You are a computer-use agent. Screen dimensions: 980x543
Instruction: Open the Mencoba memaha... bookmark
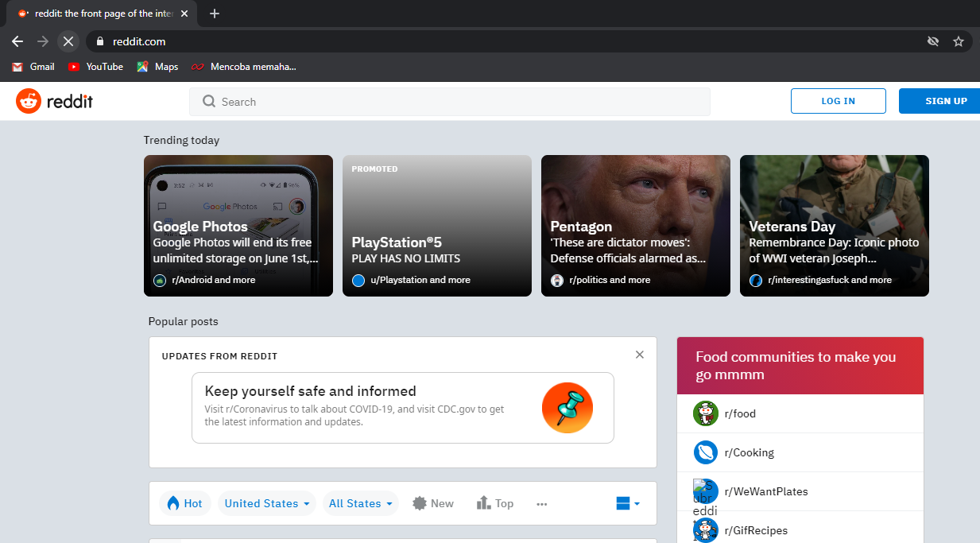point(243,67)
